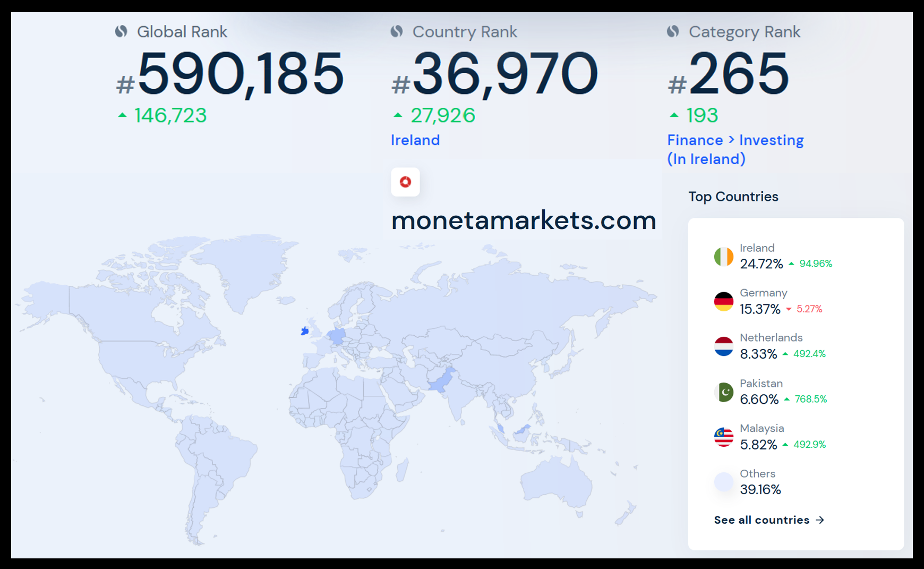Open the Finance > Investing category link

click(735, 140)
